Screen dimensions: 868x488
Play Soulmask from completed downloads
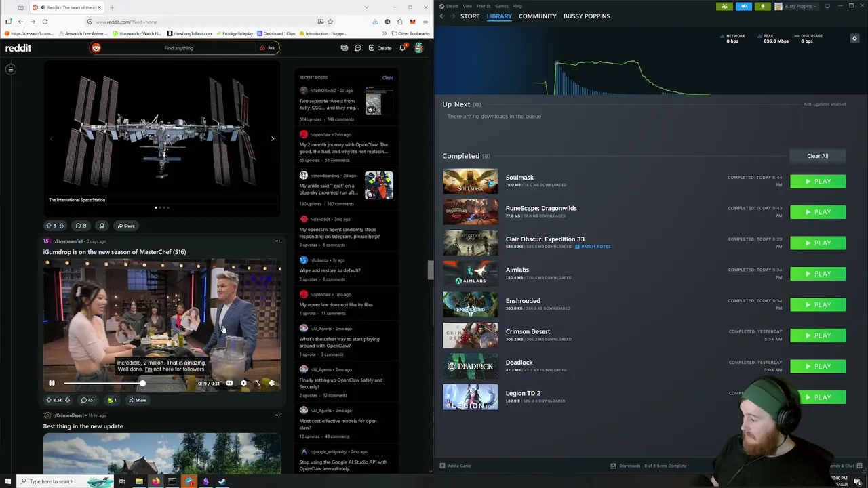coord(818,182)
